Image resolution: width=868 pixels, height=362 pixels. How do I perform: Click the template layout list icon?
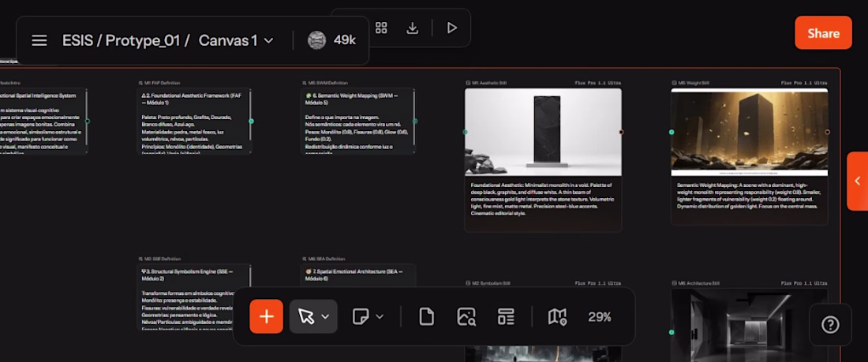pyautogui.click(x=506, y=316)
